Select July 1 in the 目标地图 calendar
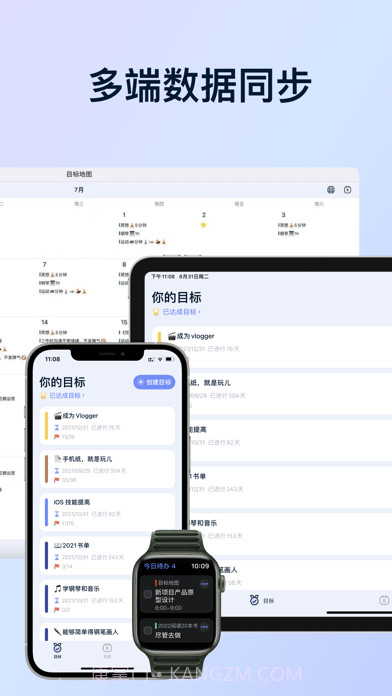Screen dimensions: 392x696 (124, 215)
